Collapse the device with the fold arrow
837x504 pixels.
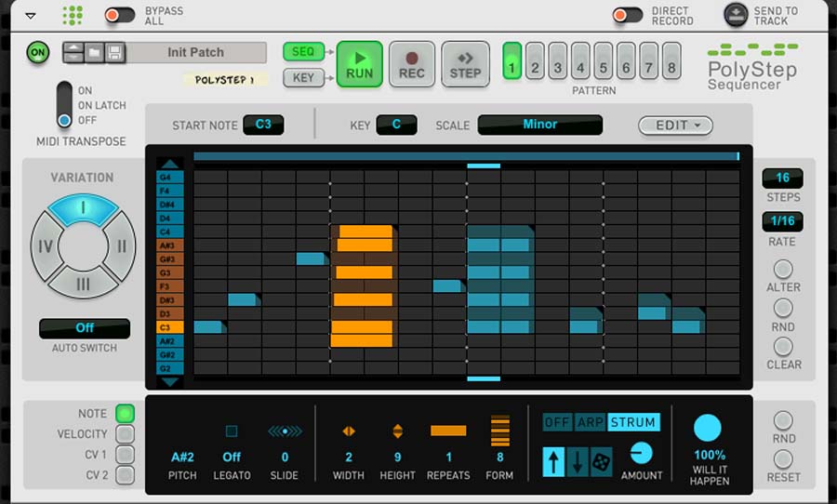click(31, 16)
